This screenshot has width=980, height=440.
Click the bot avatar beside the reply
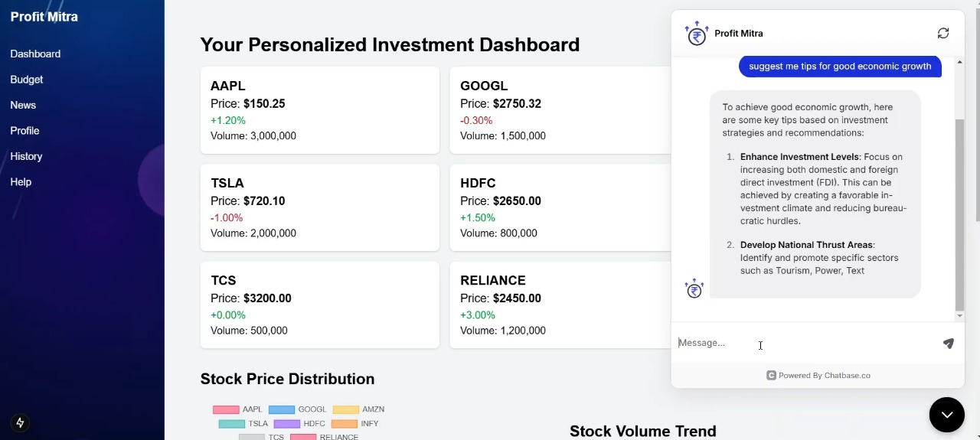(x=694, y=288)
